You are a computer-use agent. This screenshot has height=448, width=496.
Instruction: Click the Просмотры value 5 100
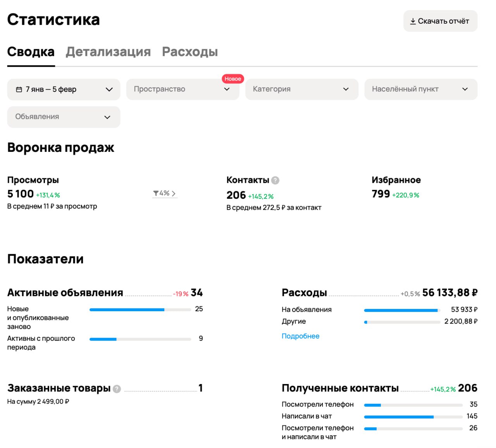coord(21,194)
